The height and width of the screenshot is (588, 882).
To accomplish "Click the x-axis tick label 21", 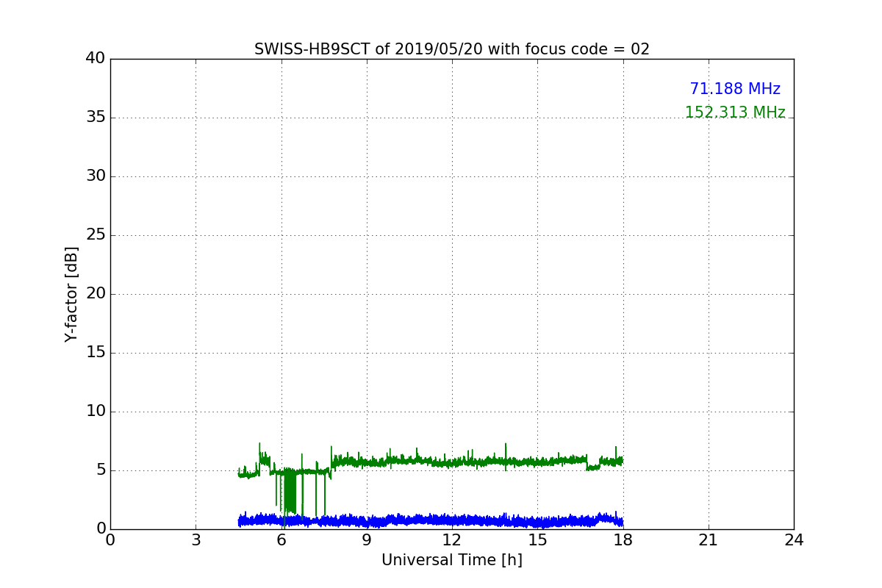I will point(709,540).
